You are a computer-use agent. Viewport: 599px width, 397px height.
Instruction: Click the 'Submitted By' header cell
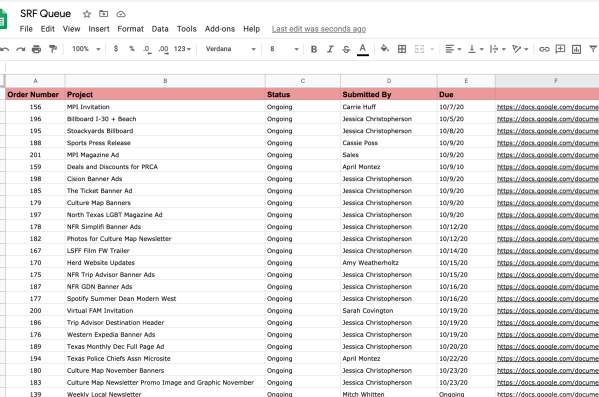tap(389, 94)
